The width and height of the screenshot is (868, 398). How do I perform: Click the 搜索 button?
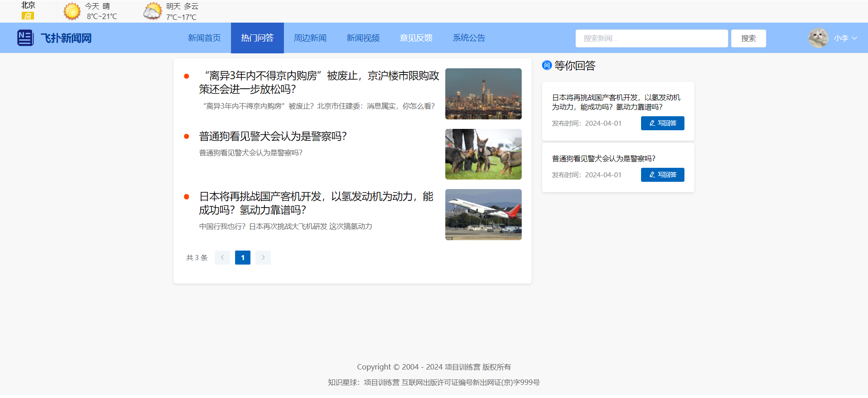(749, 38)
